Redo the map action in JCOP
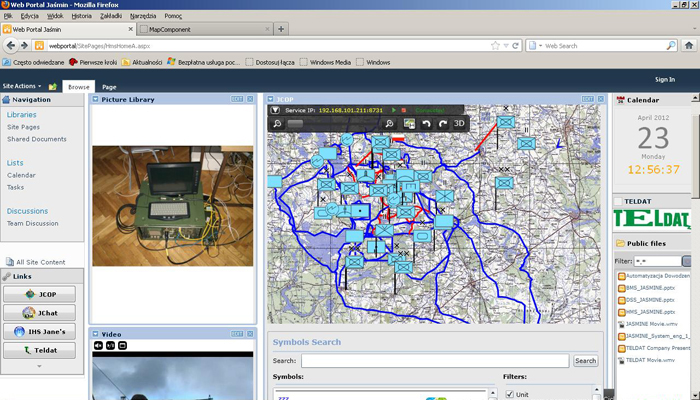The height and width of the screenshot is (400, 700). (x=442, y=124)
